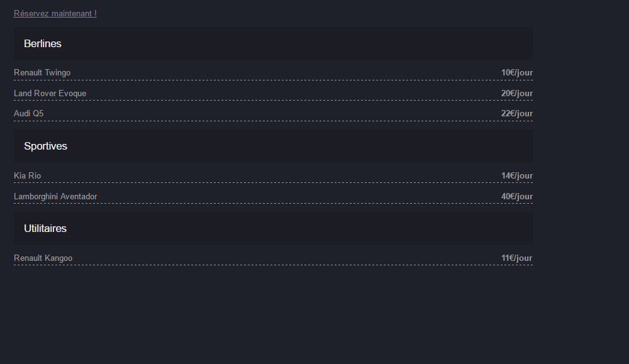Expand the Sportives category heading
Viewport: 629px width, 364px height.
coord(273,146)
